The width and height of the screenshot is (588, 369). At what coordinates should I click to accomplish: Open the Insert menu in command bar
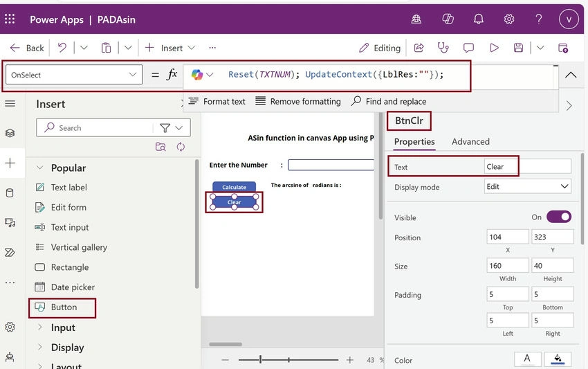[170, 48]
